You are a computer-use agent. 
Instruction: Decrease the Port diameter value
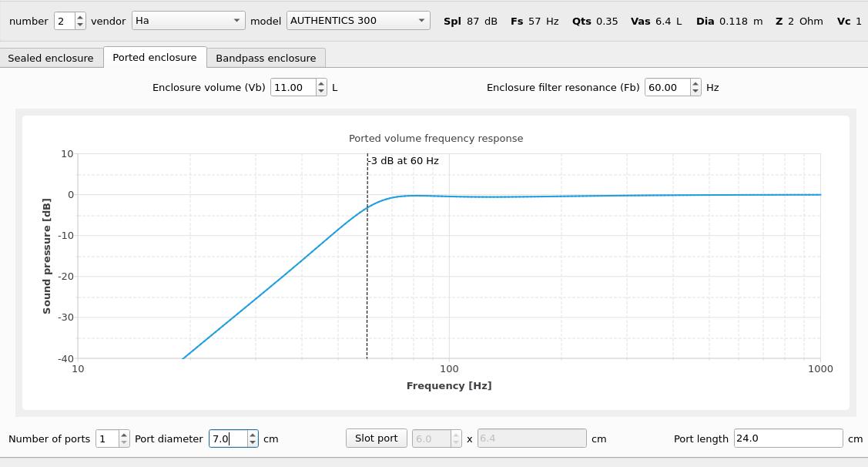point(253,442)
